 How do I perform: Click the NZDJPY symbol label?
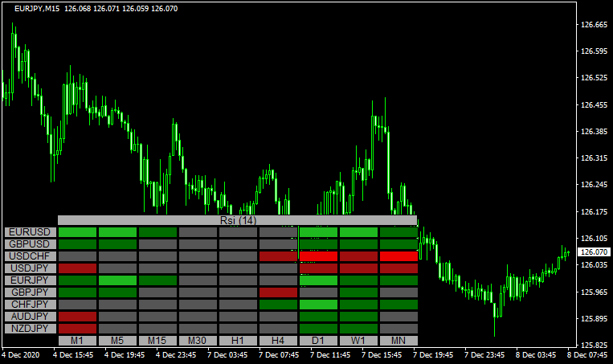pyautogui.click(x=30, y=329)
